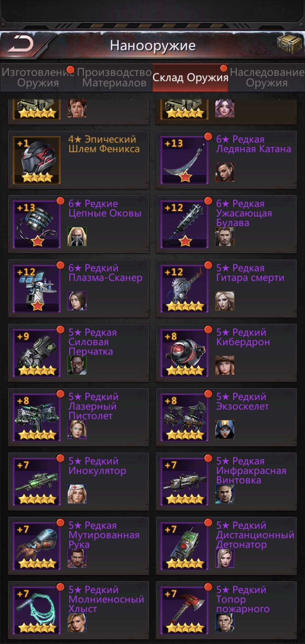Select the Топор пожарного axe icon
Image resolution: width=305 pixels, height=644 pixels.
coord(184,611)
